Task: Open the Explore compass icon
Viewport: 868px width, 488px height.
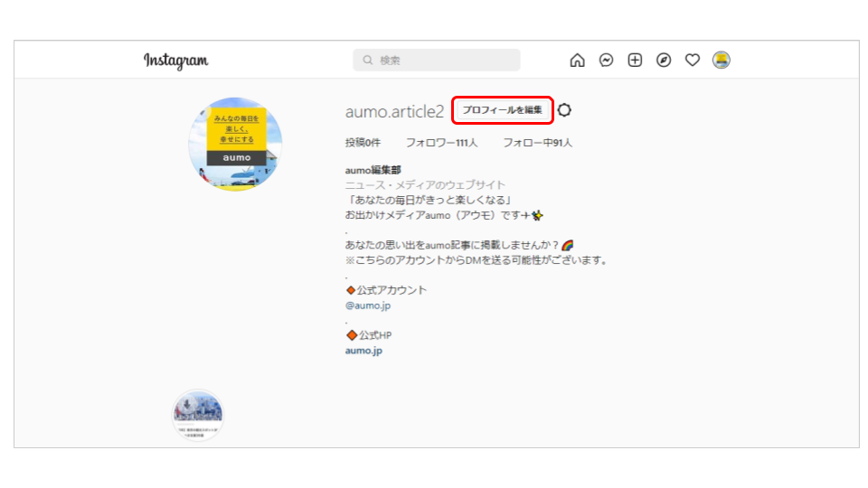Action: 664,60
